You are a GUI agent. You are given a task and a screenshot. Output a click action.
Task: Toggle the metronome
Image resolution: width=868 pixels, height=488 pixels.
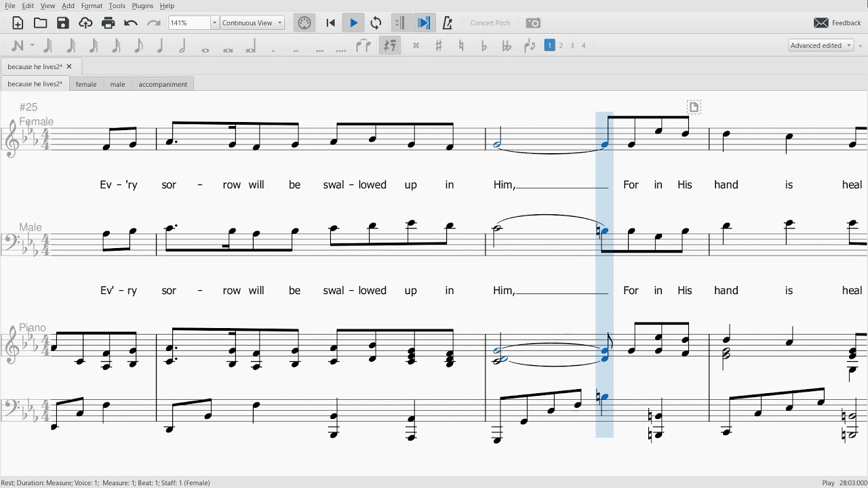pos(447,23)
